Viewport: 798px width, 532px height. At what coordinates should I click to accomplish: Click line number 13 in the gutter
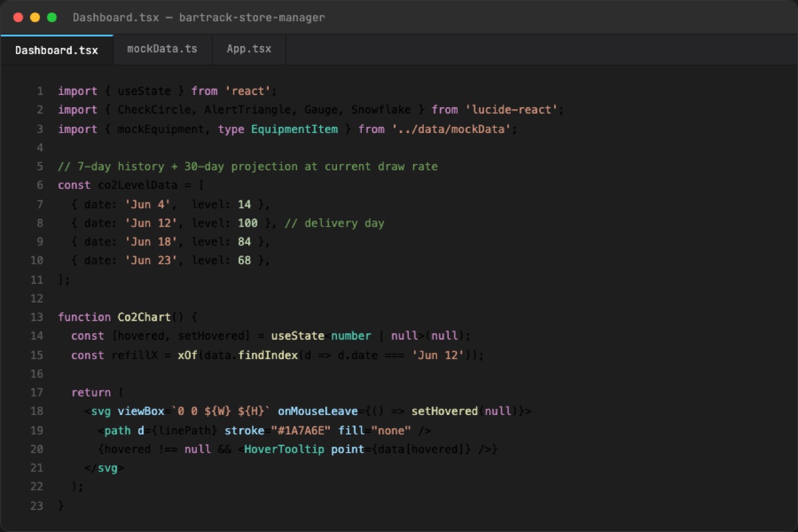tap(37, 317)
